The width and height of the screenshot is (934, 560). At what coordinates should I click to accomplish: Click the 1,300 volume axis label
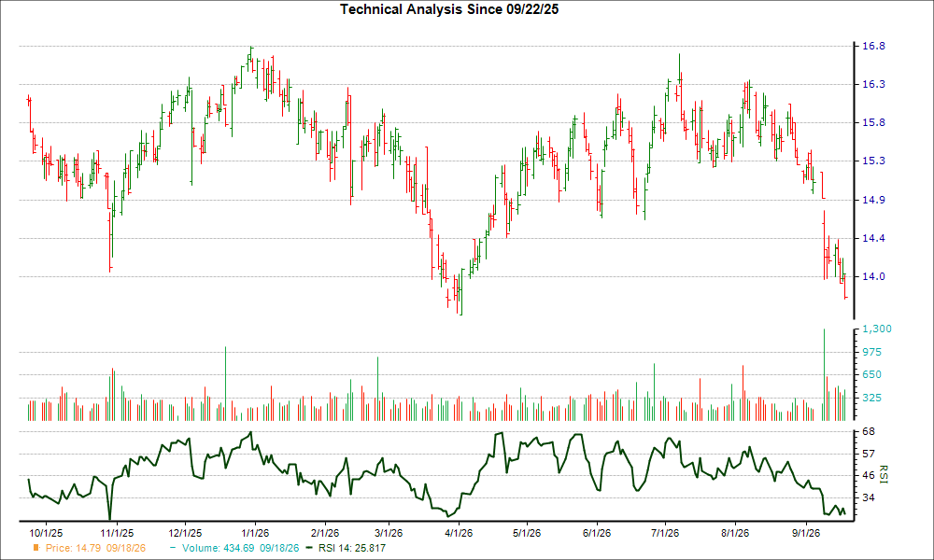click(x=877, y=329)
